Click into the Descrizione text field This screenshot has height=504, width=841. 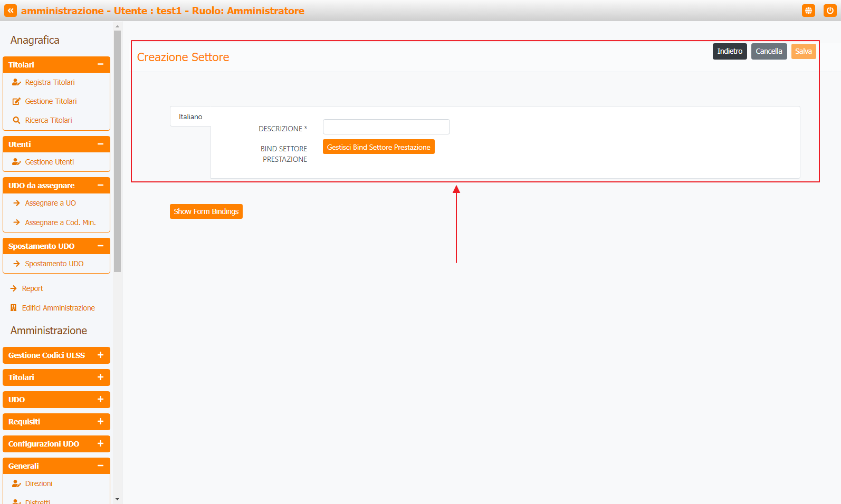386,127
